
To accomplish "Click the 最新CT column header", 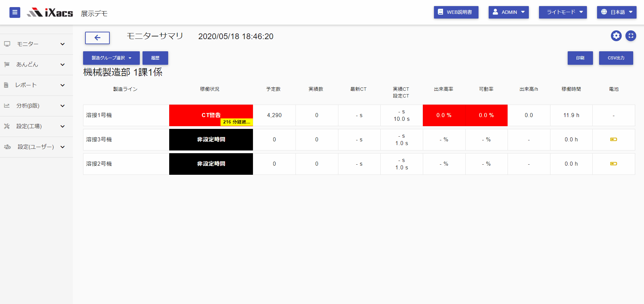I will (x=358, y=89).
